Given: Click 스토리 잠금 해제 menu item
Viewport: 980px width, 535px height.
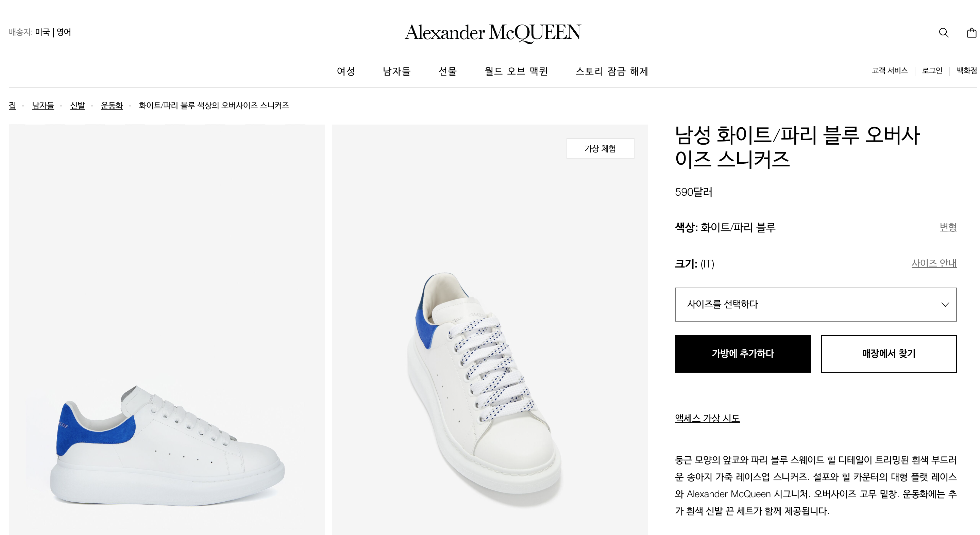Looking at the screenshot, I should 612,71.
